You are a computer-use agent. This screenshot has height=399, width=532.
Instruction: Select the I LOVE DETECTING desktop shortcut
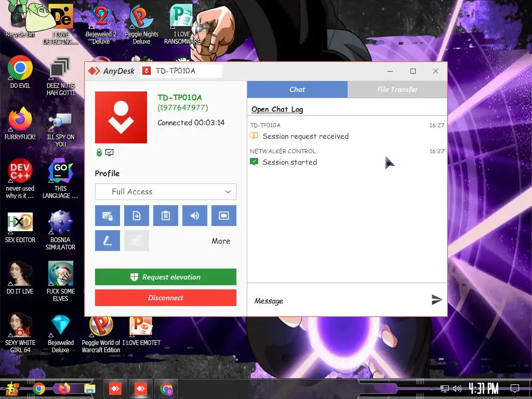pos(60,24)
